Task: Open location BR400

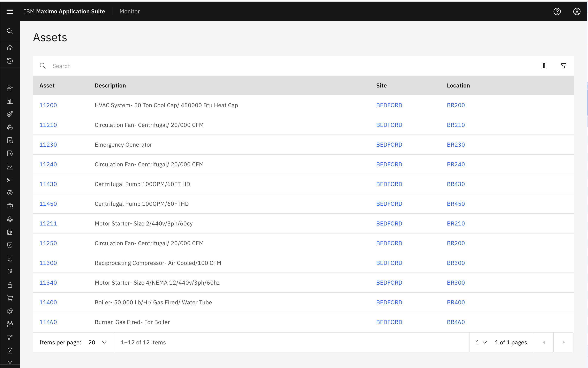Action: coord(456,302)
